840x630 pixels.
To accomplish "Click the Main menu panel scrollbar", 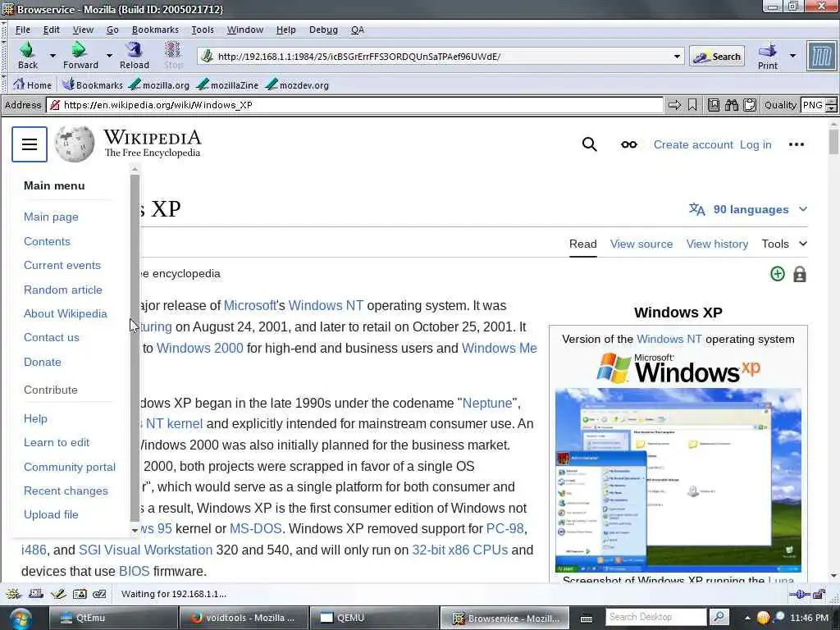I will coord(135,349).
